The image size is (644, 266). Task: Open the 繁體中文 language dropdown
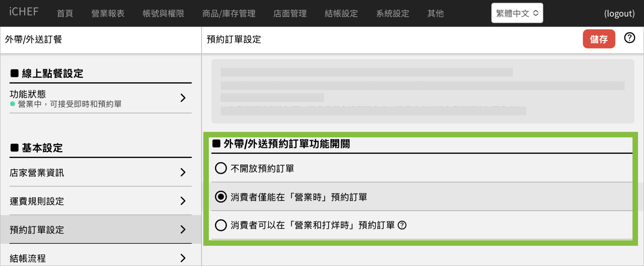[x=517, y=13]
